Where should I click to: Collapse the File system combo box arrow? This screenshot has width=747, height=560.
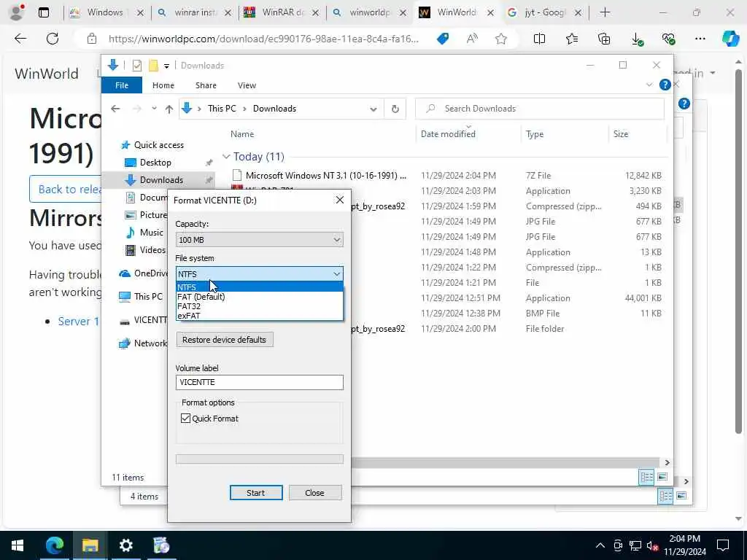pos(337,274)
